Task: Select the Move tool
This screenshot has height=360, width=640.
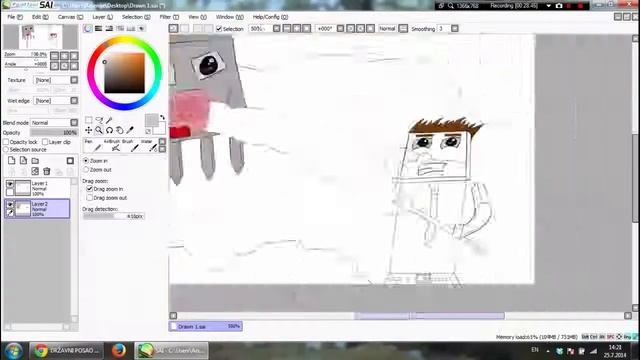Action: click(x=89, y=130)
